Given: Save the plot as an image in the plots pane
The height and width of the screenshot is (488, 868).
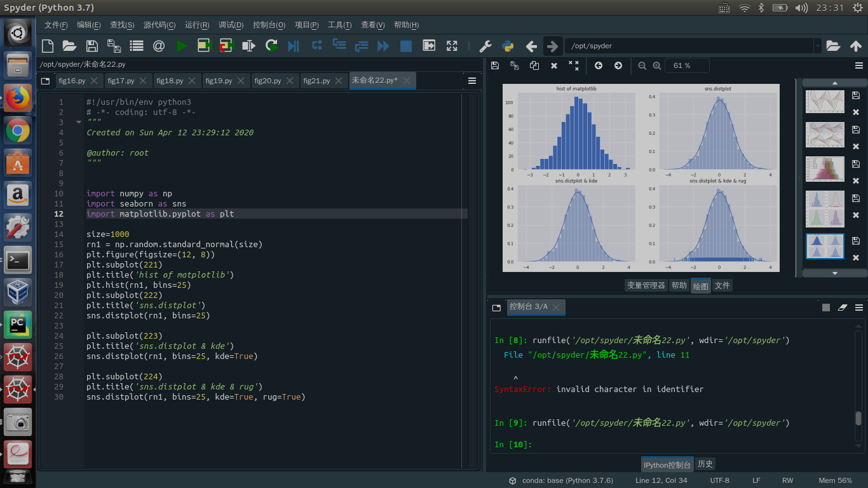Looking at the screenshot, I should pyautogui.click(x=495, y=65).
